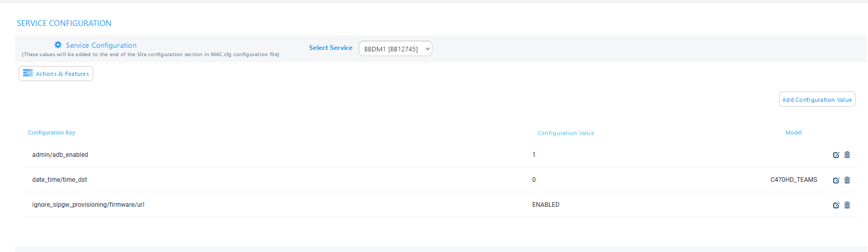Edit the admin/adb_enabled configuration row
The image size is (868, 252).
point(836,155)
